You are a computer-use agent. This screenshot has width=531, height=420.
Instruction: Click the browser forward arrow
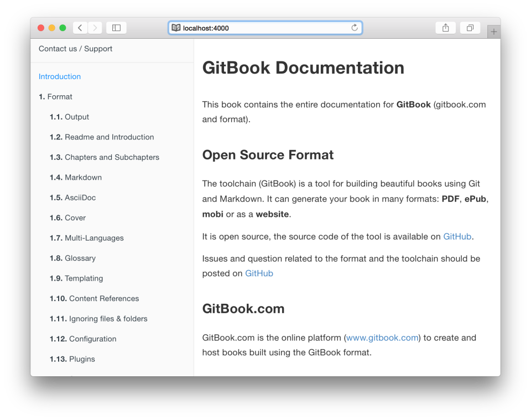(x=94, y=27)
